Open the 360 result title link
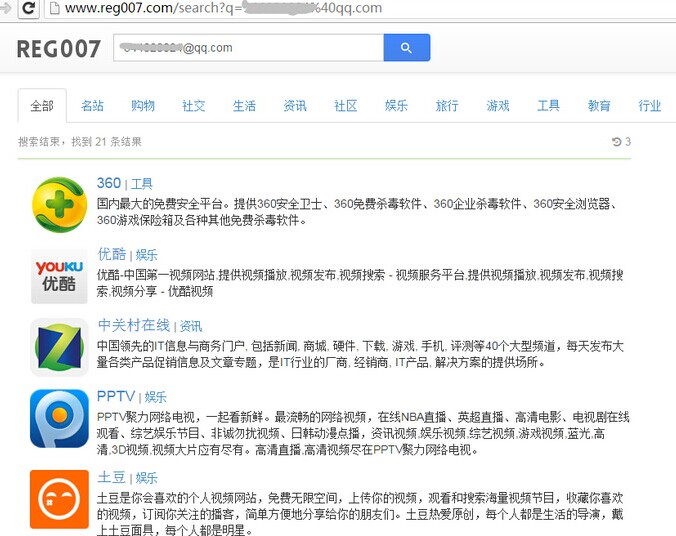 pyautogui.click(x=109, y=183)
